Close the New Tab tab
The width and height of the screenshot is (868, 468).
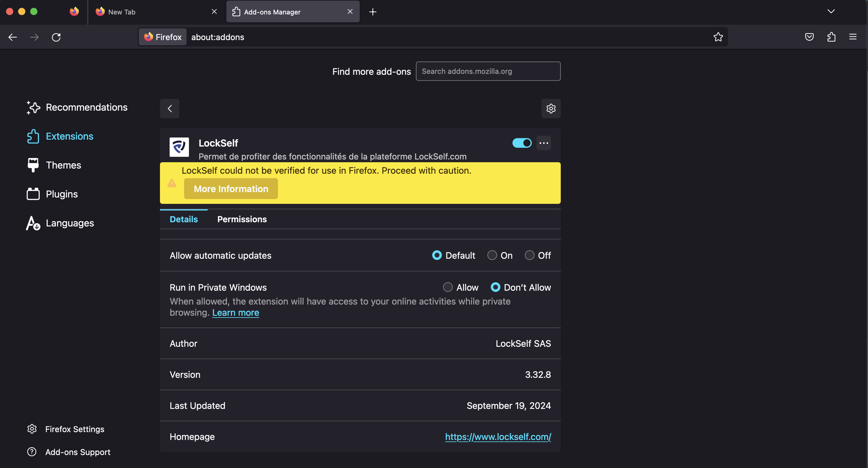pos(214,12)
